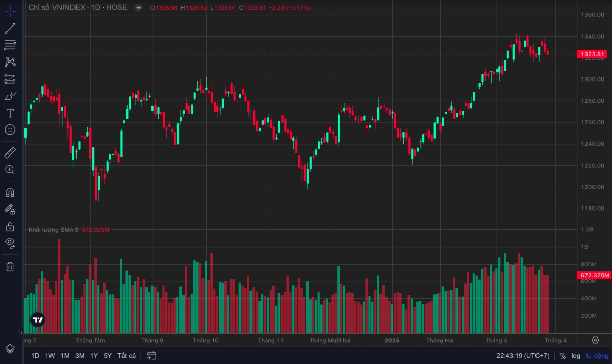Show all data with Tất cả
The width and height of the screenshot is (612, 364).
pyautogui.click(x=126, y=355)
